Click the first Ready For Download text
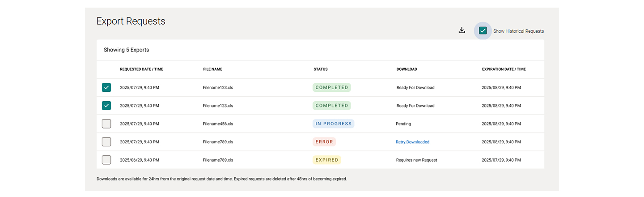This screenshot has height=197, width=644. point(415,87)
